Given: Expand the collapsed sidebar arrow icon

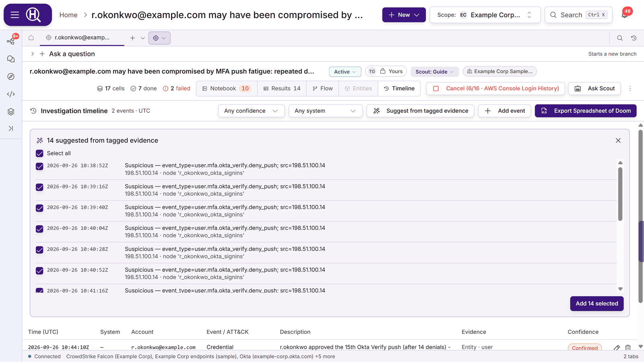Looking at the screenshot, I should point(11,128).
